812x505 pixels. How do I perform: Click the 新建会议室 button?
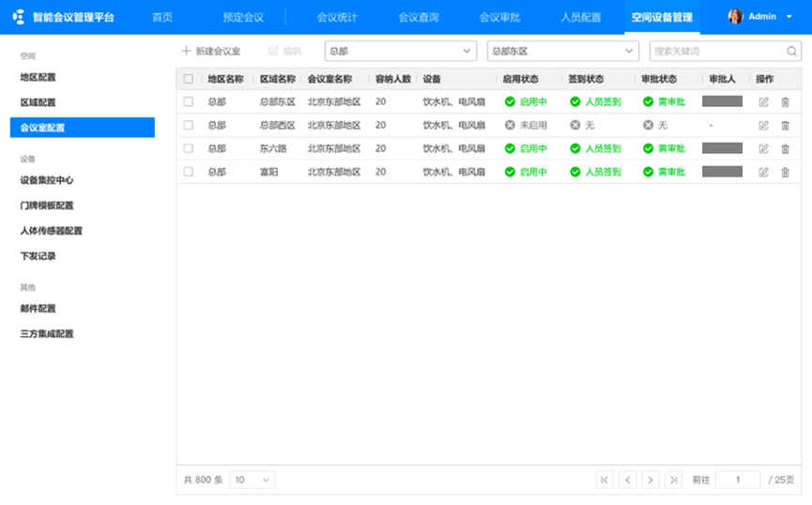tap(211, 52)
